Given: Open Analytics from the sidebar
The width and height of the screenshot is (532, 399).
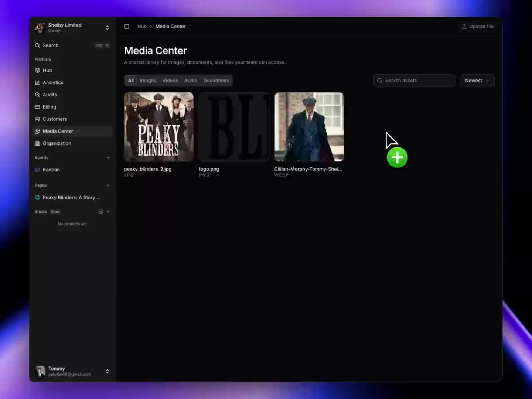Looking at the screenshot, I should tap(72, 82).
